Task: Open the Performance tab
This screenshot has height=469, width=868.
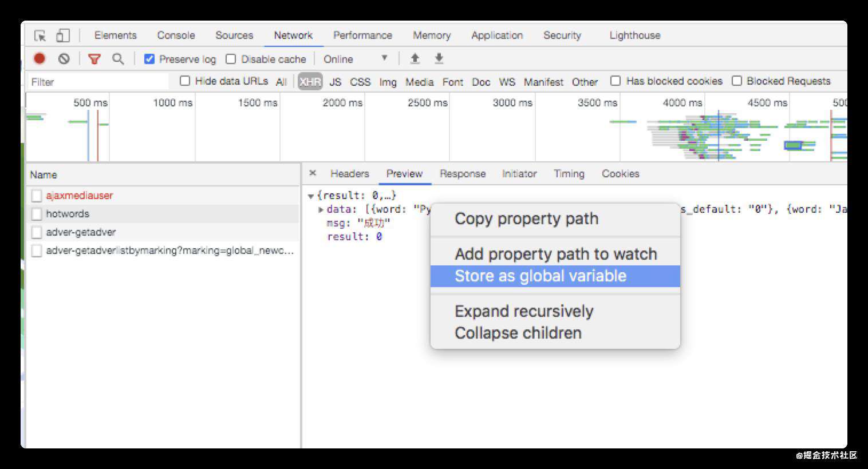Action: tap(362, 35)
